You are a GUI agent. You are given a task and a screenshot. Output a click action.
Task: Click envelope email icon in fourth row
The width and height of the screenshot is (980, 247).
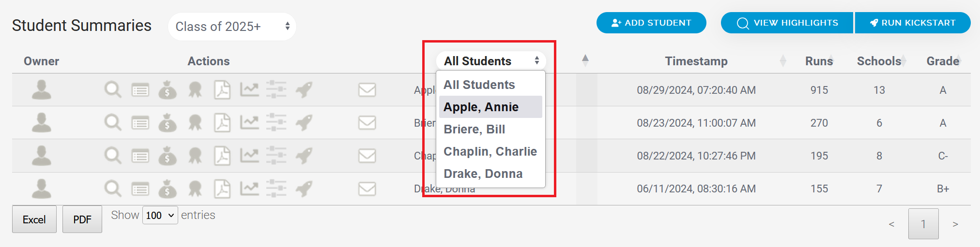367,189
